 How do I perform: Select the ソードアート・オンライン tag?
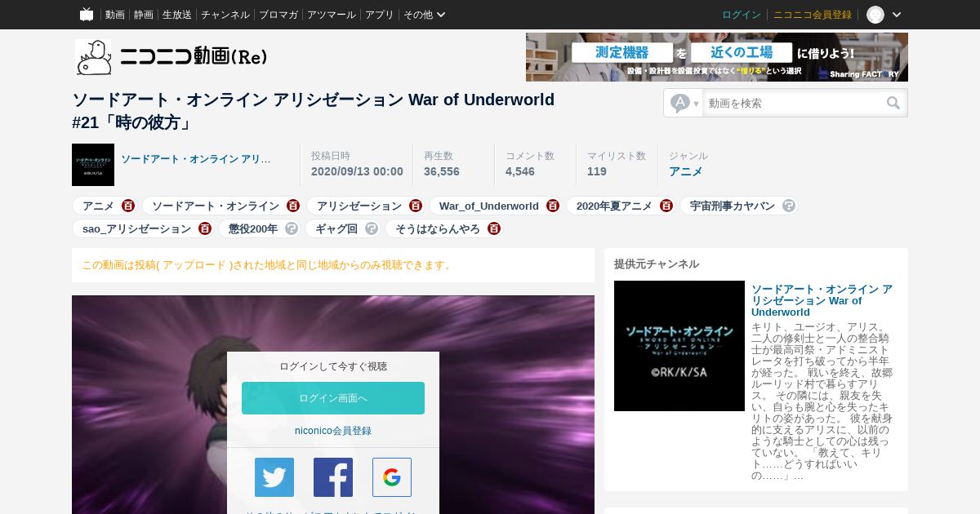tap(216, 206)
